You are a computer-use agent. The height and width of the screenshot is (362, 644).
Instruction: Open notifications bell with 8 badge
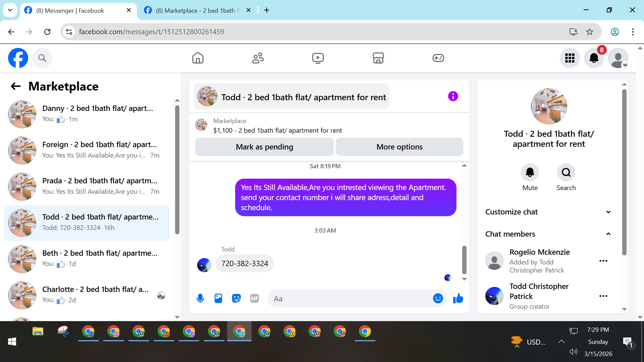pyautogui.click(x=594, y=58)
